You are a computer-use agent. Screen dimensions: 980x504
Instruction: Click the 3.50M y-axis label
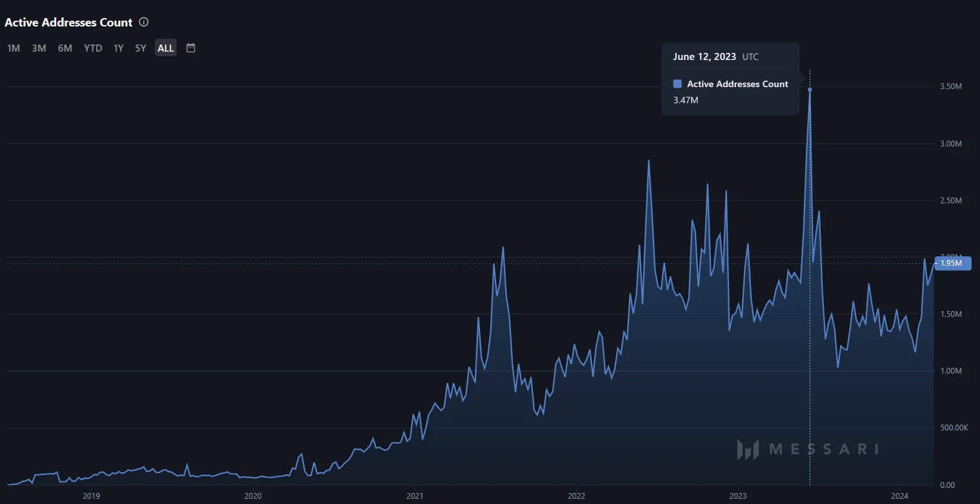[951, 86]
